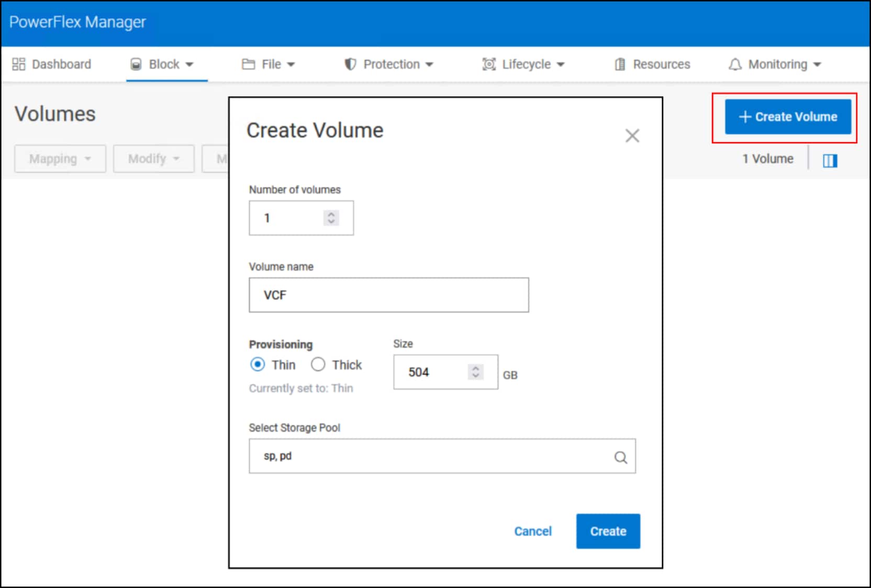Open the Mapping dropdown button
The image size is (871, 588).
(x=60, y=159)
